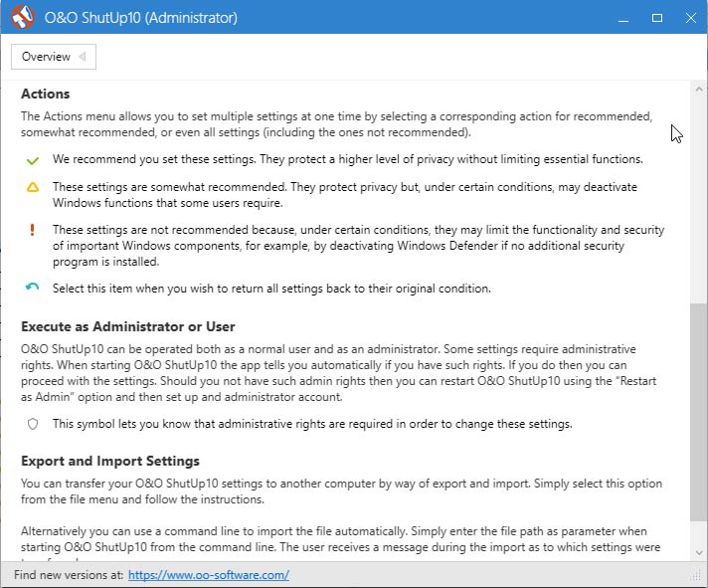
Task: Click the O&O ShutUp10 app logo
Action: [x=22, y=17]
